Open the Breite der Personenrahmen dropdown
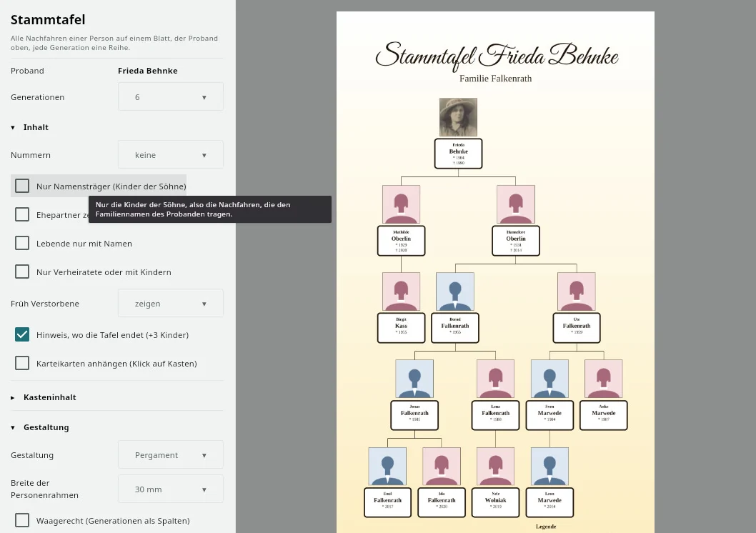756x533 pixels. point(171,489)
